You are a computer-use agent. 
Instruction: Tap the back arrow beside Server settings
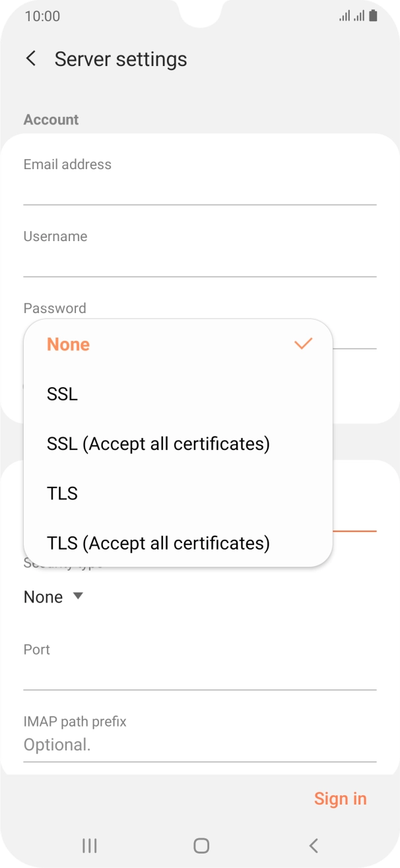click(x=31, y=59)
